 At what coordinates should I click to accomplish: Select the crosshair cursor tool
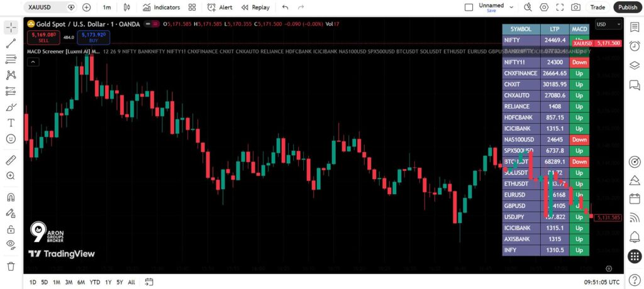[x=11, y=28]
